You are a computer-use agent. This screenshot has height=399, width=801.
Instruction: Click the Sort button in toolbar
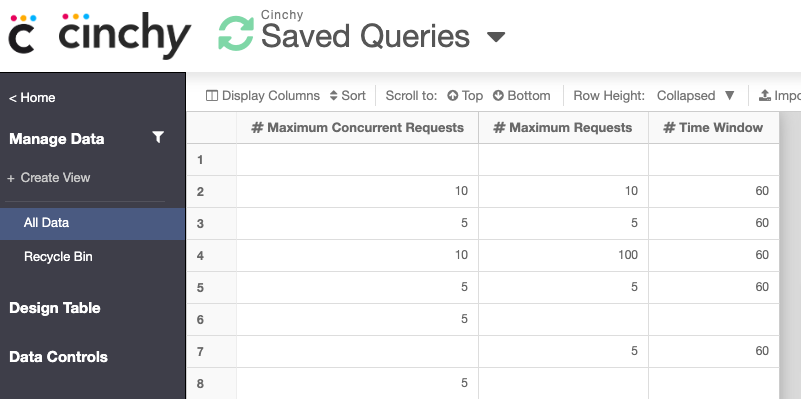pos(347,96)
